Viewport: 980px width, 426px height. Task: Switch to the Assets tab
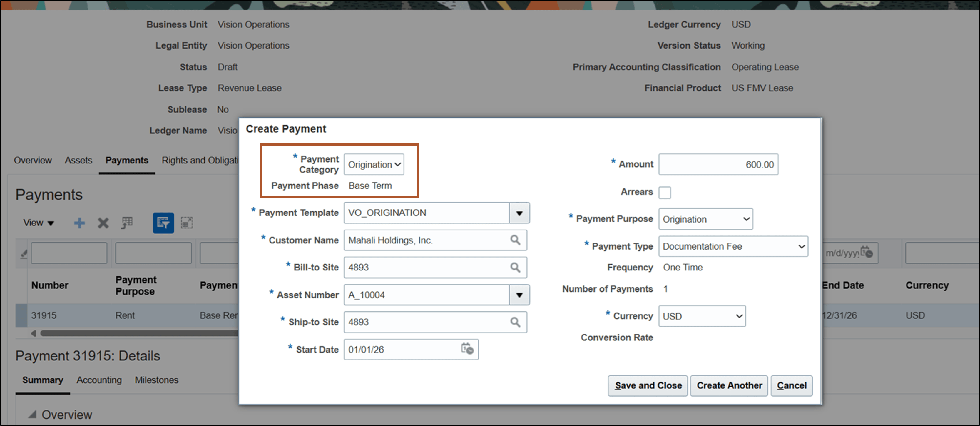(x=78, y=161)
